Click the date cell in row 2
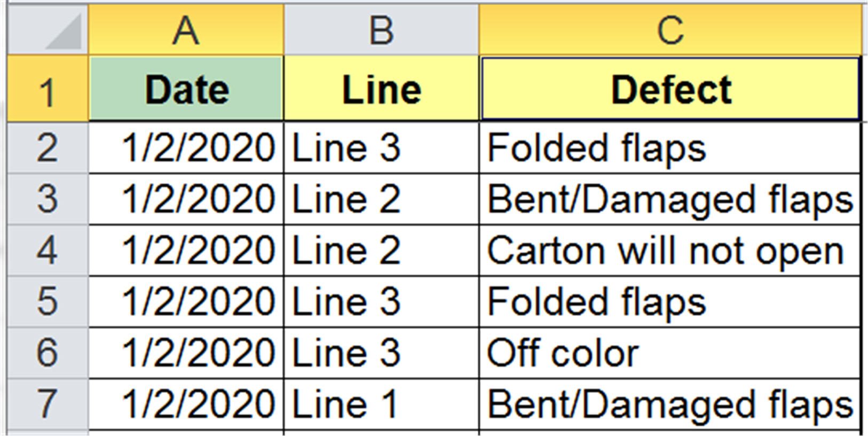 (x=186, y=148)
